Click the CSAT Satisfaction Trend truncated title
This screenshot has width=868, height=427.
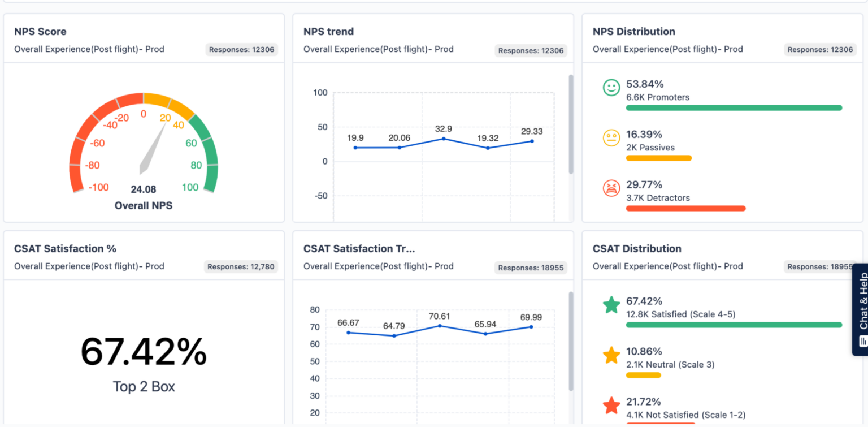click(359, 249)
